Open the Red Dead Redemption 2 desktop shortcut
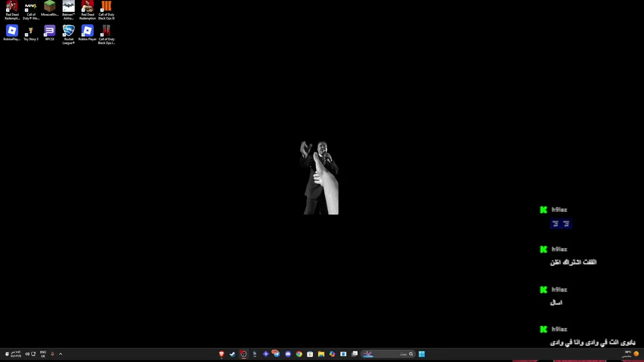The height and width of the screenshot is (362, 644). click(x=12, y=11)
